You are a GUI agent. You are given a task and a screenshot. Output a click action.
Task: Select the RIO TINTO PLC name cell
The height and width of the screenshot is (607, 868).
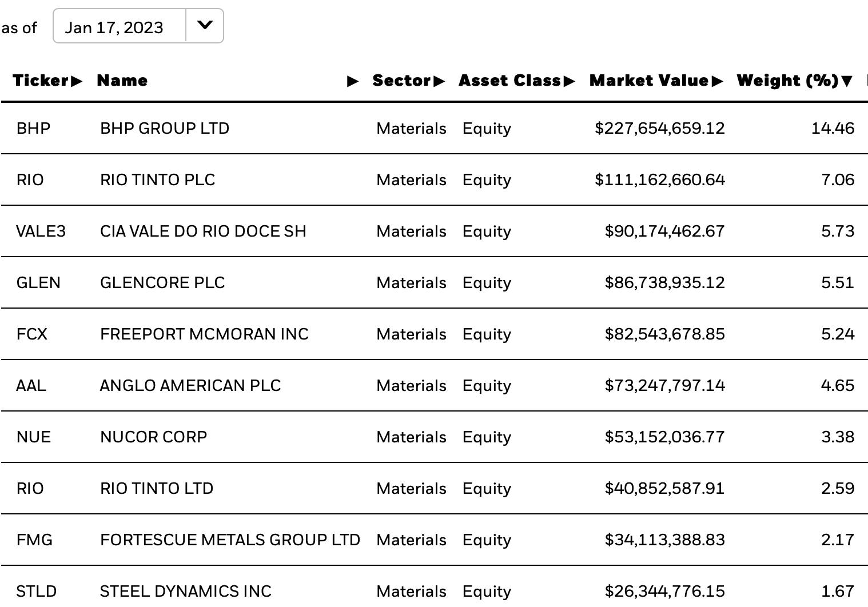[157, 180]
